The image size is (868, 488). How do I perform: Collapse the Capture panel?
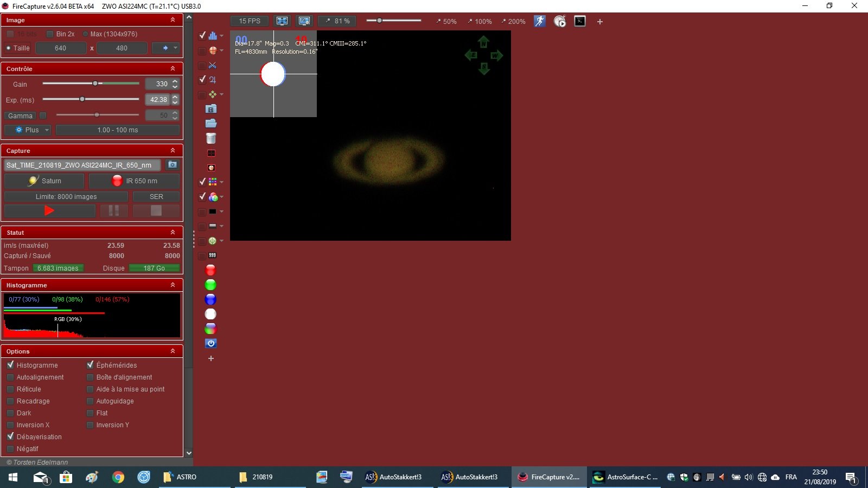(x=173, y=150)
